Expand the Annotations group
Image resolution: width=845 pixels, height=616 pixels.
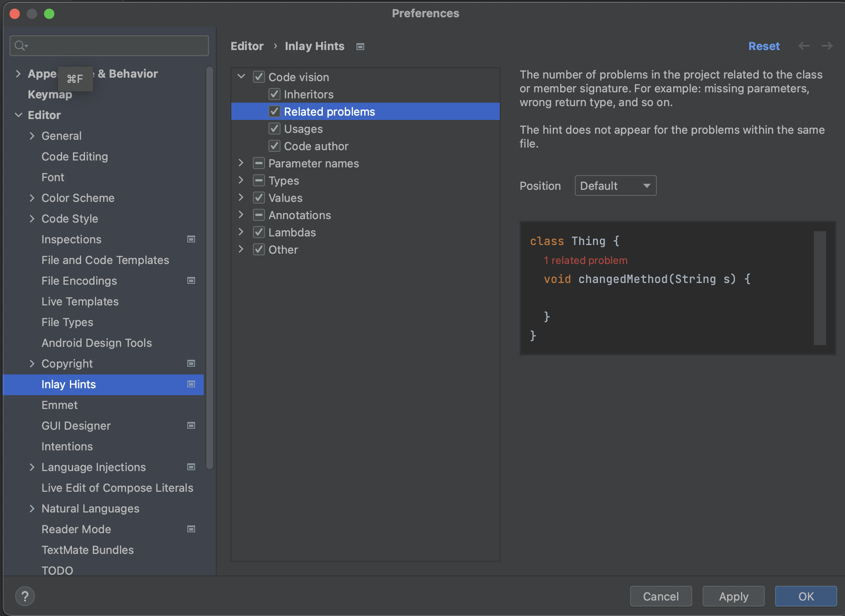241,214
